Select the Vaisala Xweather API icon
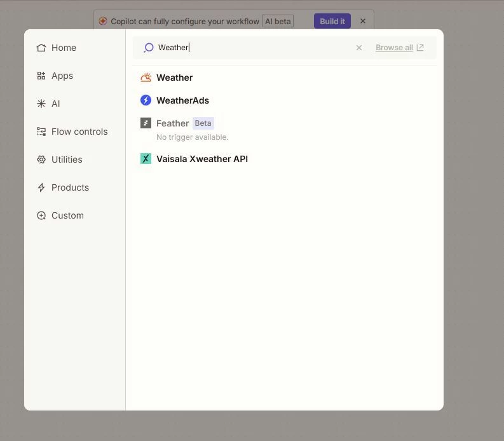Screen dimensions: 504x441 (x=146, y=159)
